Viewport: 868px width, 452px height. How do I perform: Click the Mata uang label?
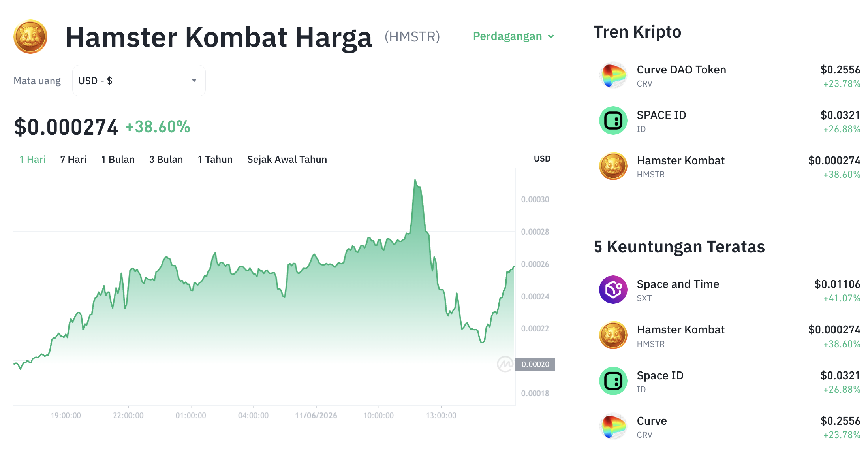[37, 81]
